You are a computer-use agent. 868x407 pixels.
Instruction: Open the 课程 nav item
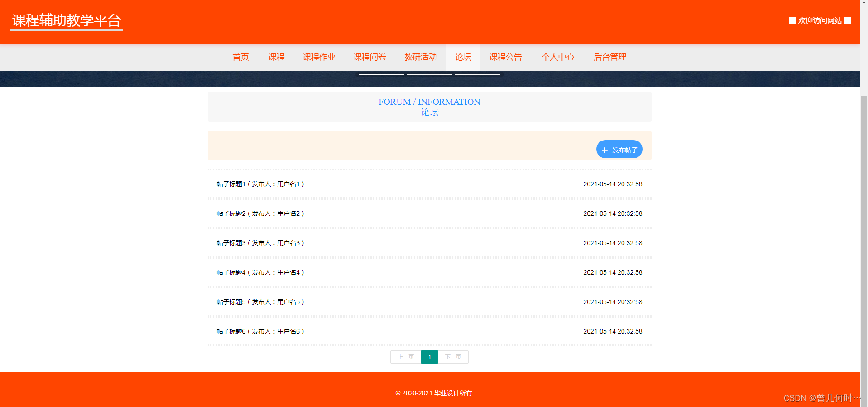point(276,57)
